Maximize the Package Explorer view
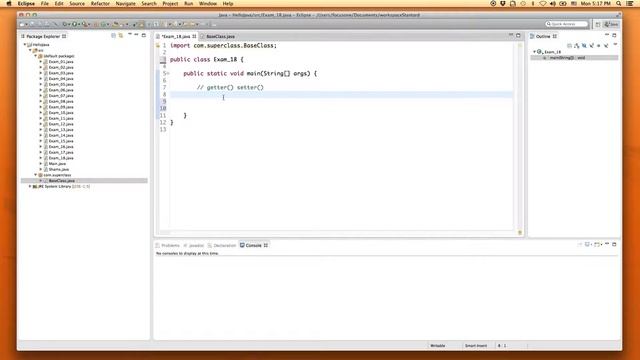The width and height of the screenshot is (640, 360). (144, 36)
